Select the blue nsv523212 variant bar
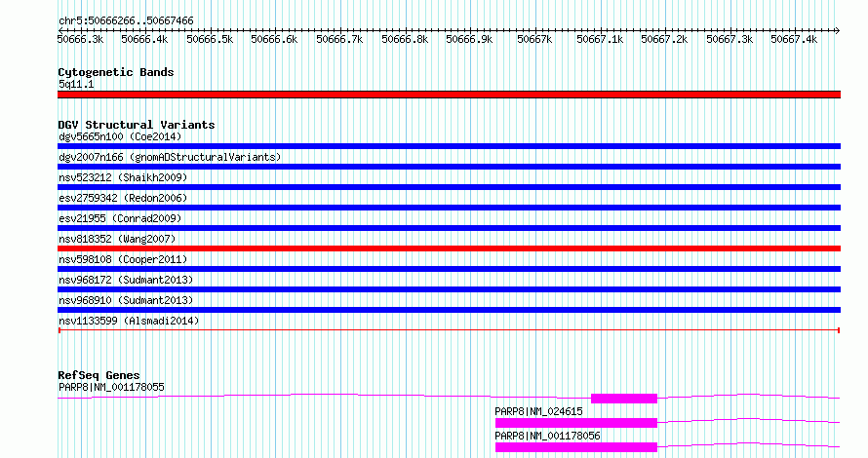The height and width of the screenshot is (458, 868). pyautogui.click(x=449, y=187)
